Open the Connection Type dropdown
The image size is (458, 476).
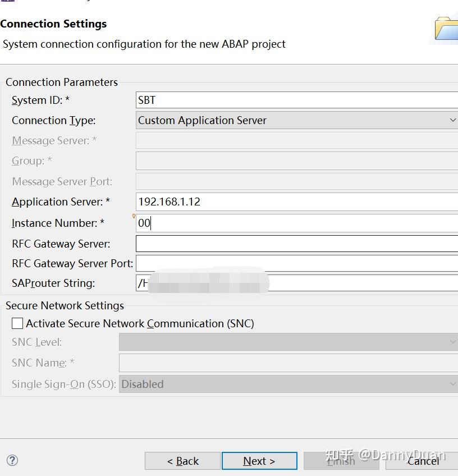[297, 120]
